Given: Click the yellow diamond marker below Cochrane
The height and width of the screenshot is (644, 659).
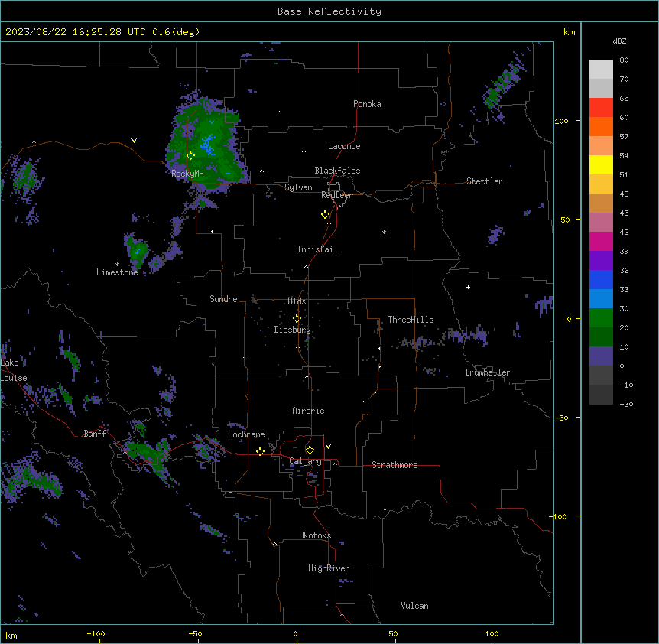Looking at the screenshot, I should (260, 451).
